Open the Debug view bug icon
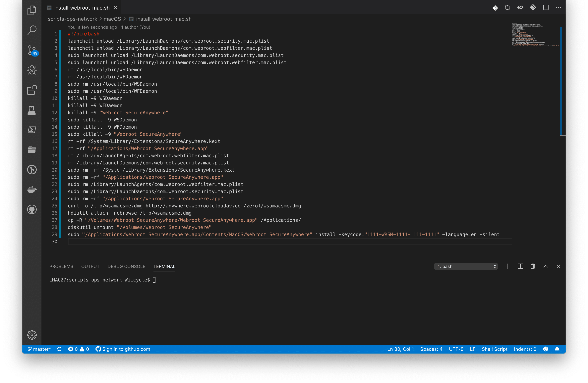 point(32,70)
